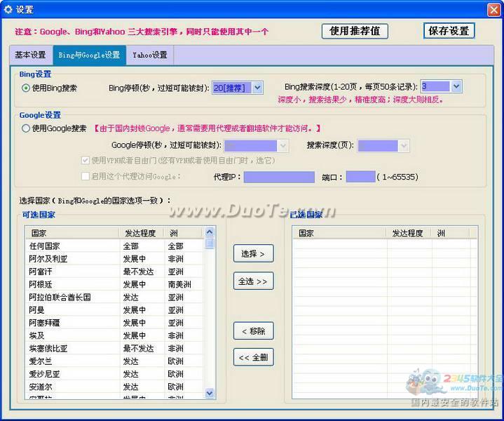
Task: Open the Bing停顿 seconds dropdown
Action: [257, 88]
